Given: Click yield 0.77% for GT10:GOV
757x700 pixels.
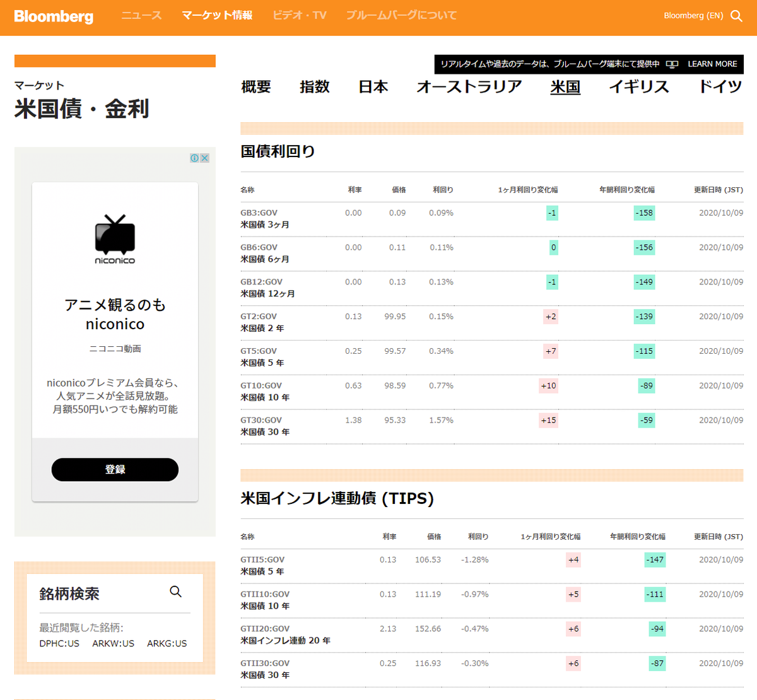Looking at the screenshot, I should coord(441,386).
